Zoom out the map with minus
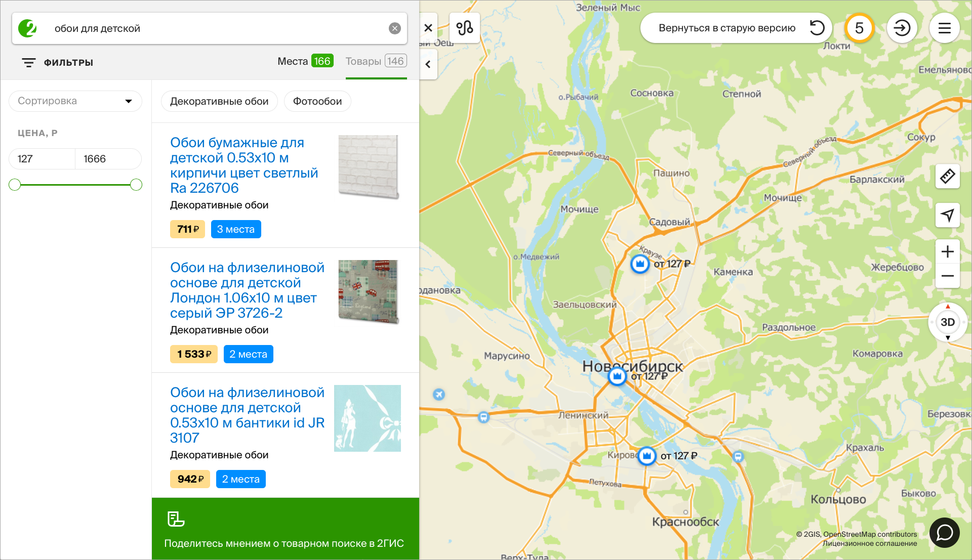Image resolution: width=972 pixels, height=560 pixels. [947, 276]
